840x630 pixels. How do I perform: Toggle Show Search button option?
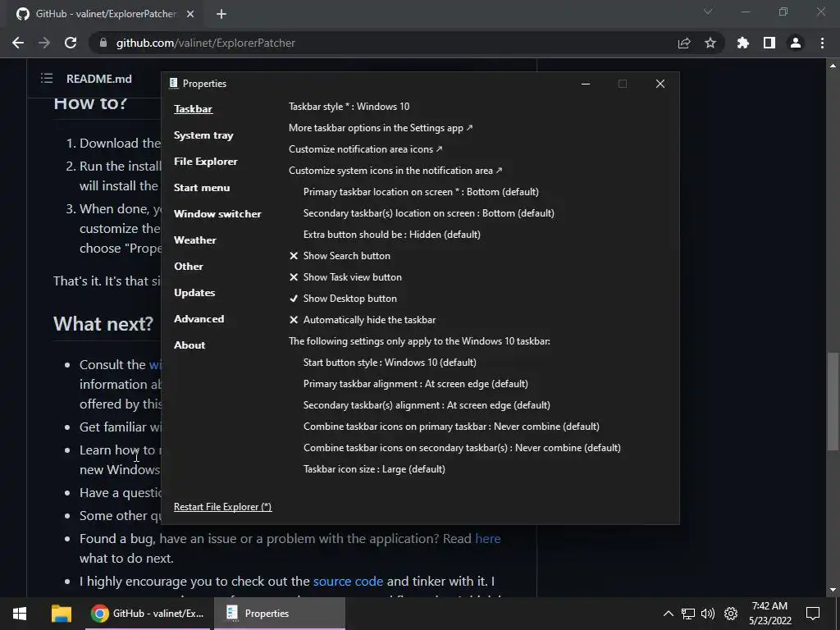coord(340,256)
